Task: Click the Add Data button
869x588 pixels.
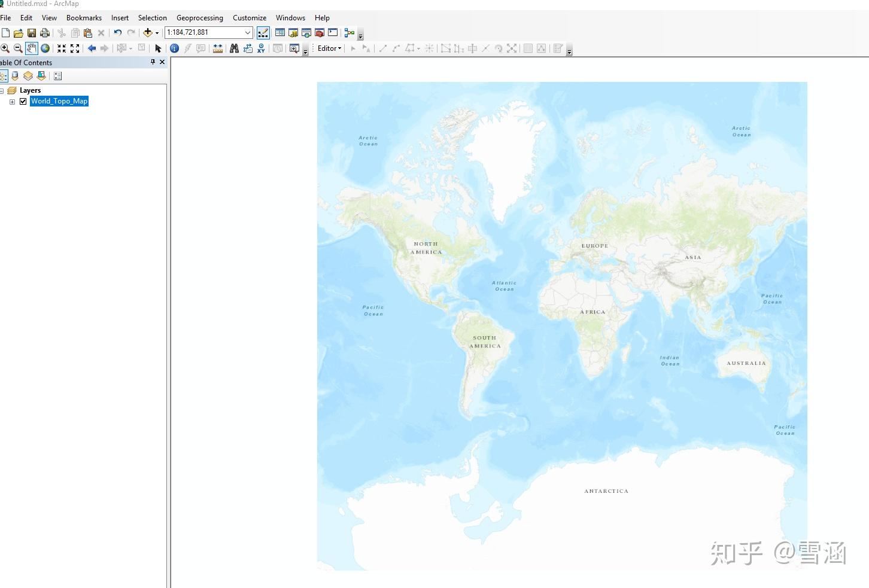Action: 147,33
